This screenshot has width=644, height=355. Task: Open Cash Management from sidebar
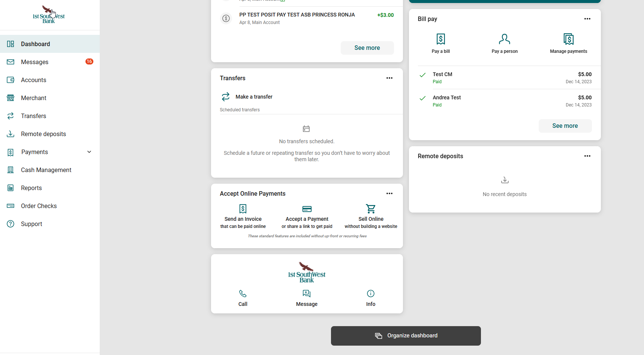click(46, 170)
